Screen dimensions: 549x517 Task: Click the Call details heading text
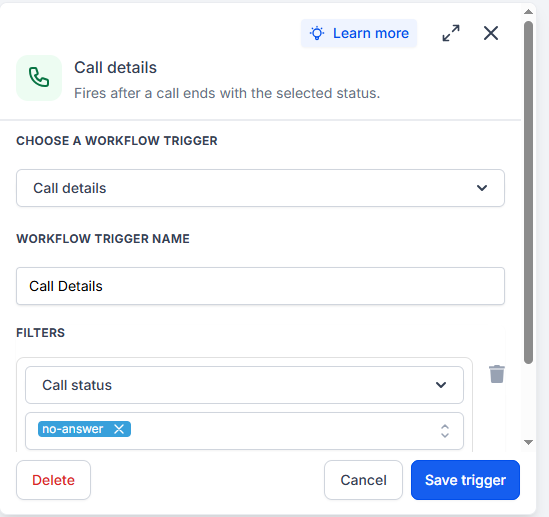click(115, 68)
